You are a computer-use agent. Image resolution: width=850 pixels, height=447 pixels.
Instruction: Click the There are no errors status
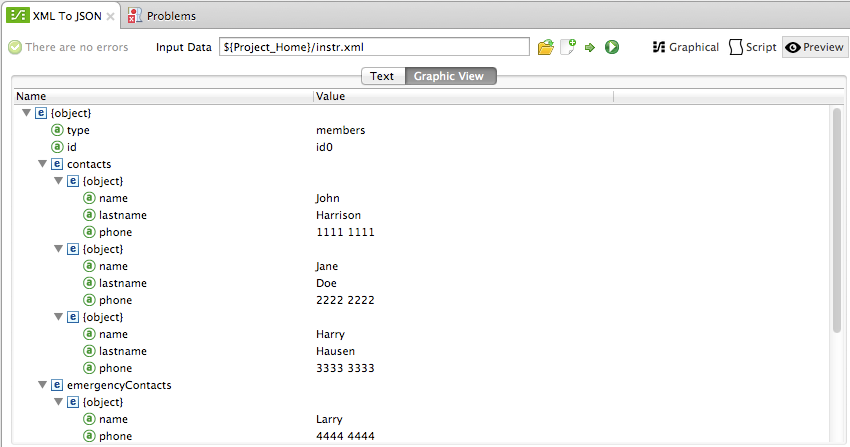69,47
